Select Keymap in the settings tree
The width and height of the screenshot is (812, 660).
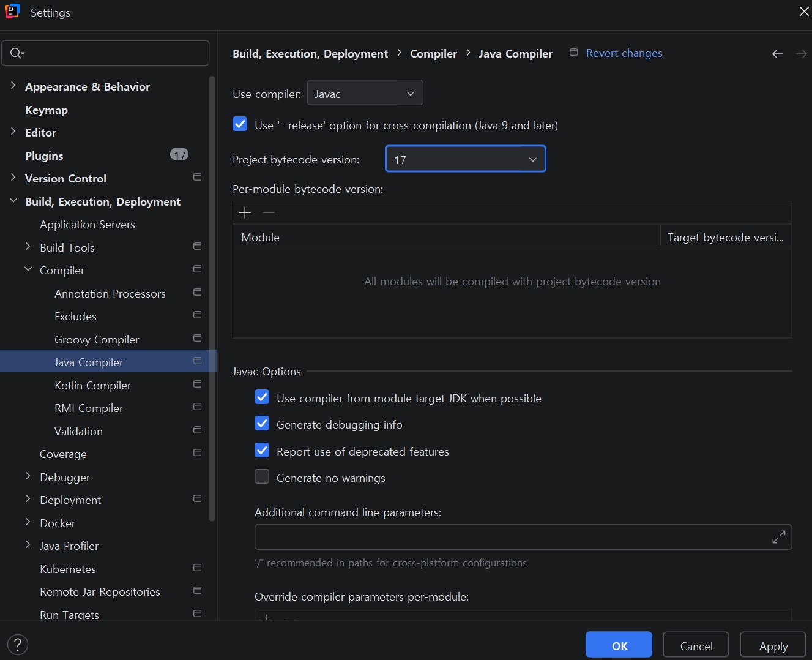point(47,110)
